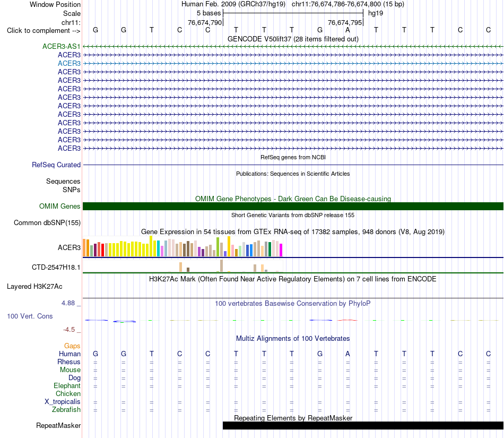The image size is (504, 438).
Task: Click the black RepeatMasker element bar
Action: (x=363, y=425)
